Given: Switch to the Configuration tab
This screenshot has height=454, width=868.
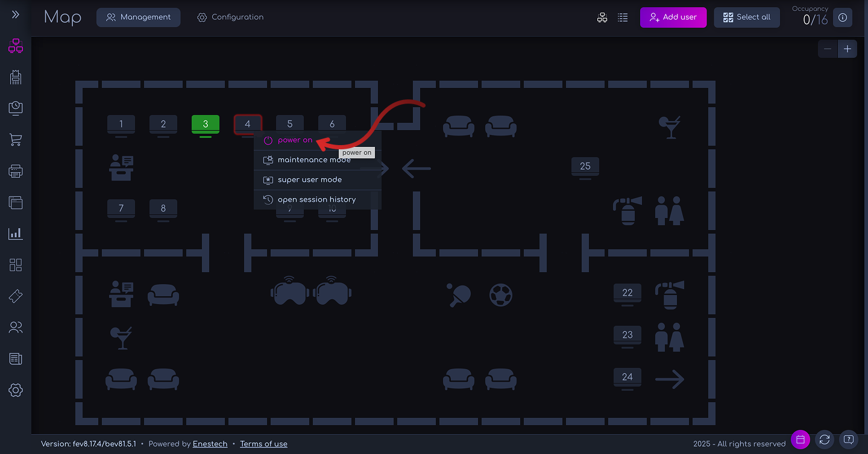Looking at the screenshot, I should [x=230, y=17].
